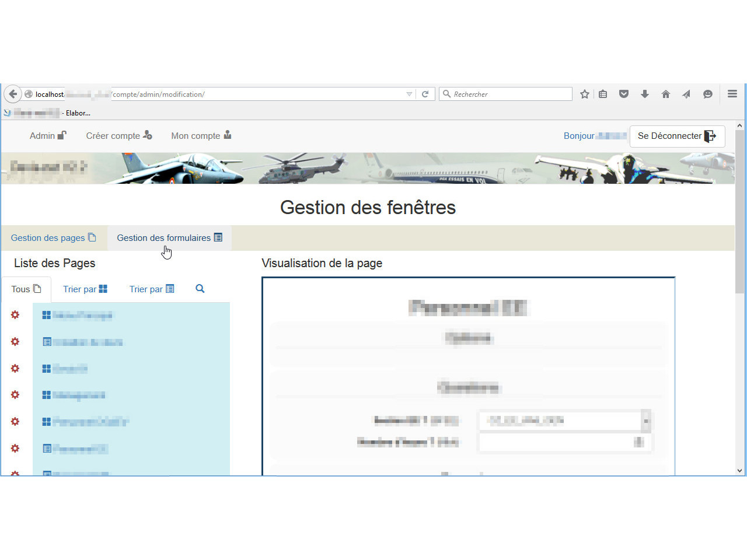Image resolution: width=747 pixels, height=560 pixels.
Task: Click the 'Se Déconnecter' button
Action: [x=677, y=136]
